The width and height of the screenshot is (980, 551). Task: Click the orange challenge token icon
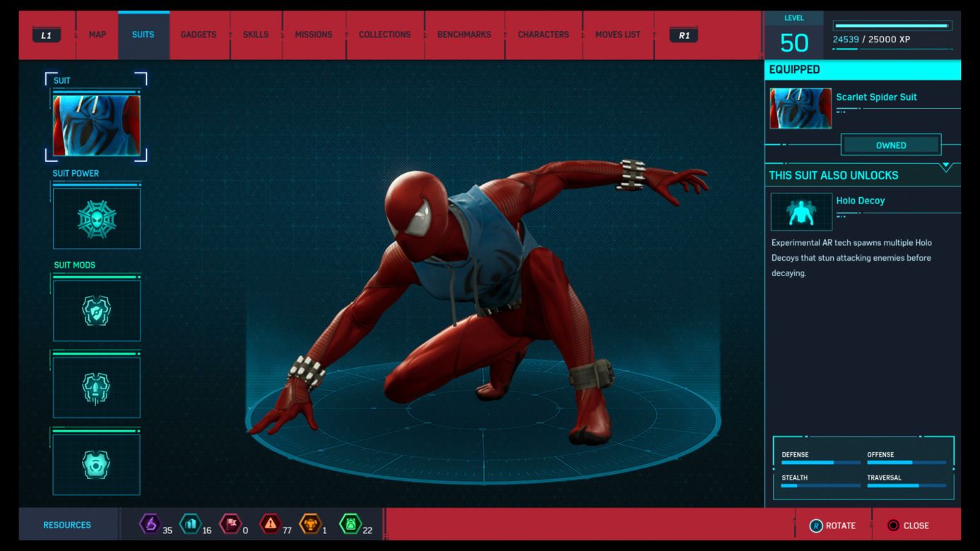coord(310,524)
